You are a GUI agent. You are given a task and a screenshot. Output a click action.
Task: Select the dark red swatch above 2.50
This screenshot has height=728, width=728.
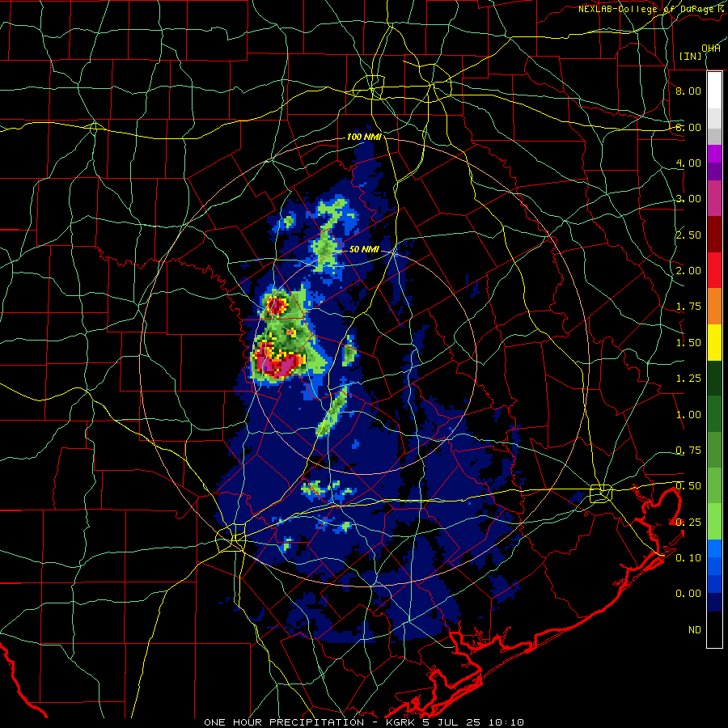click(714, 235)
